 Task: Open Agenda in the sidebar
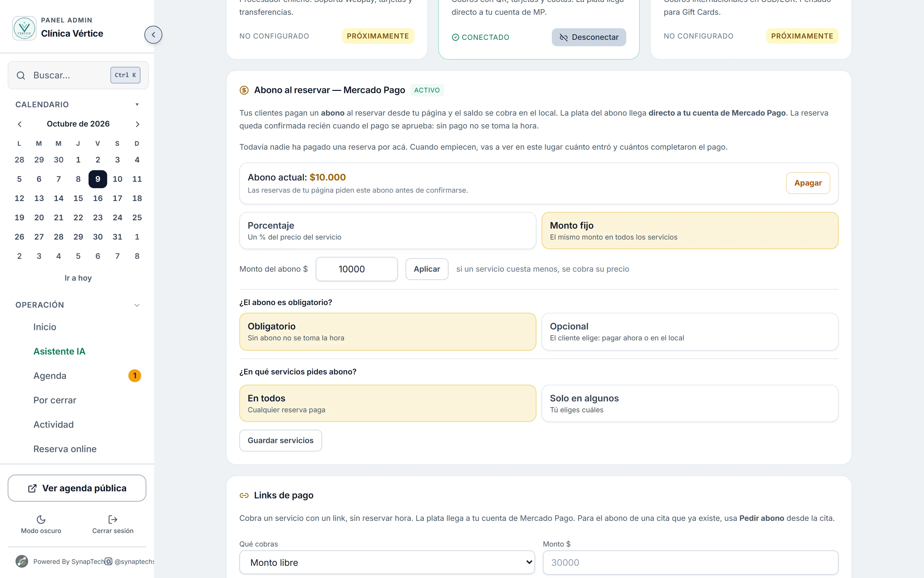pyautogui.click(x=50, y=376)
